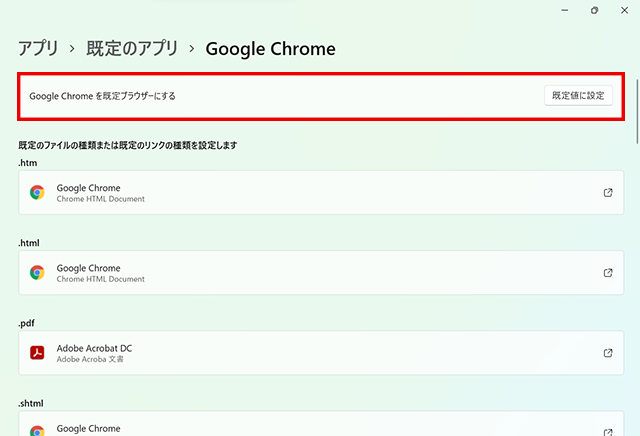Viewport: 640px width, 436px height.
Task: Click the Chrome icon in the .htm row
Action: click(37, 192)
